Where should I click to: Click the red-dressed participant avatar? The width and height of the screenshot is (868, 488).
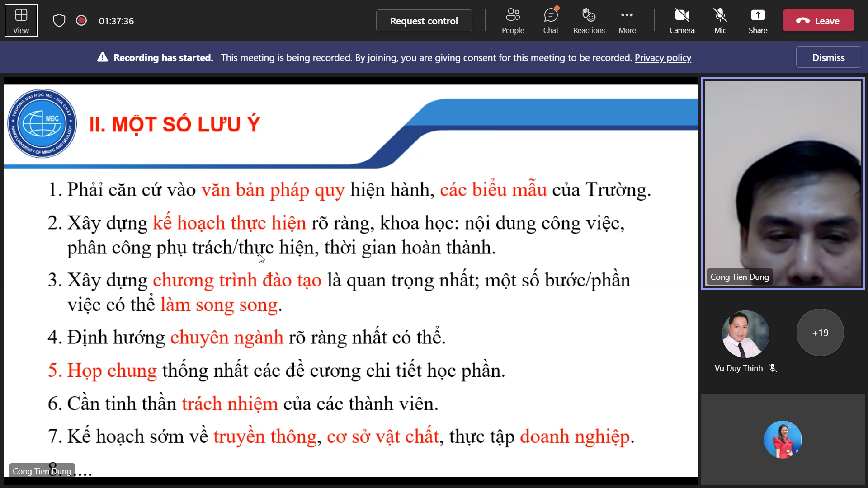[x=783, y=439]
